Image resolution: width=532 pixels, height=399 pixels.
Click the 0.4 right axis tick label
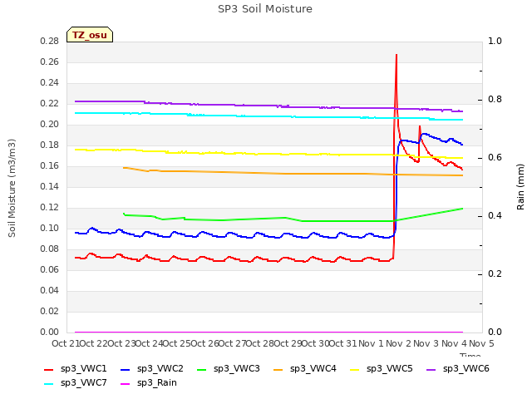(495, 216)
